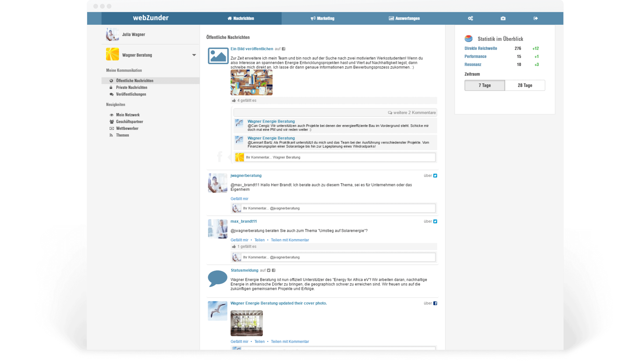This screenshot has width=644, height=362.
Task: Expand weitere 2 Kommentare
Action: (x=412, y=113)
